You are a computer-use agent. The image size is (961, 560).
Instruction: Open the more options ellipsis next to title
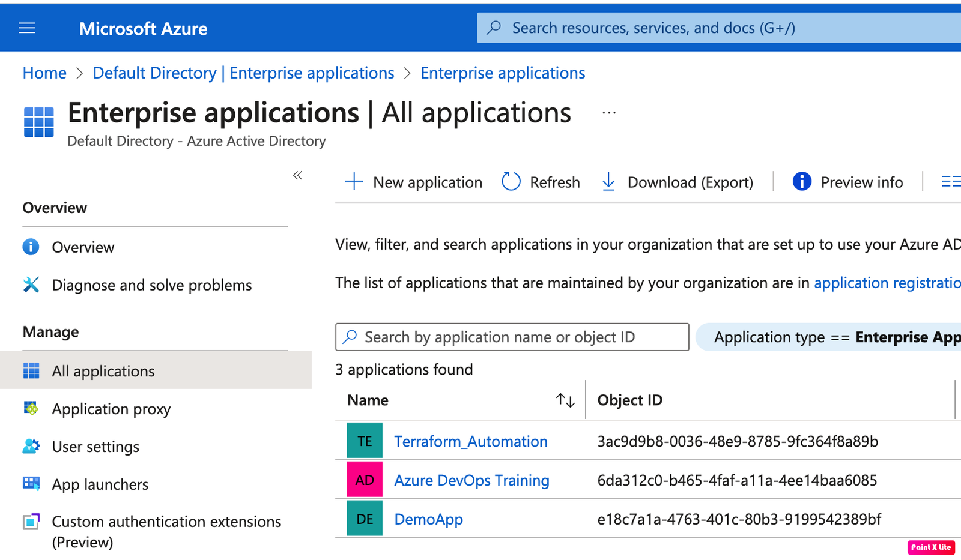coord(609,113)
